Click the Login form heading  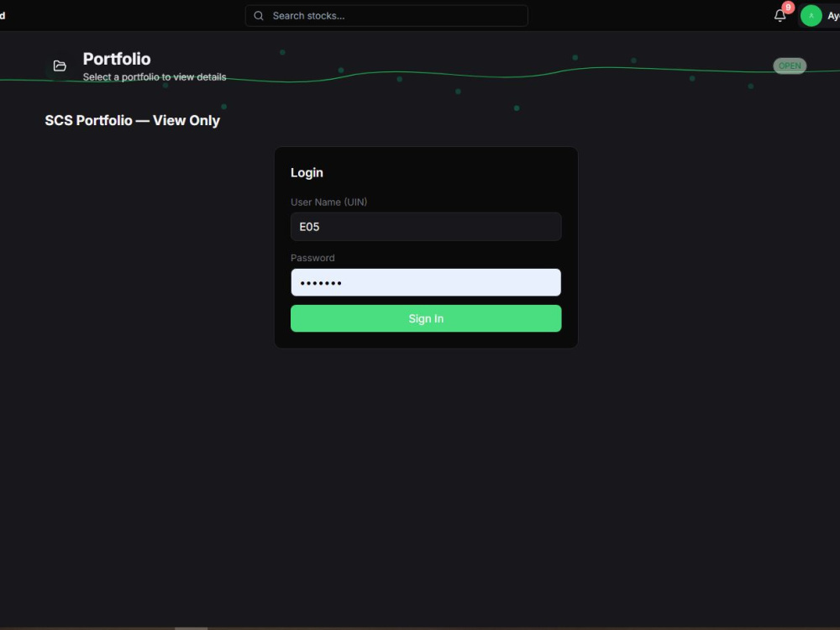(x=307, y=172)
